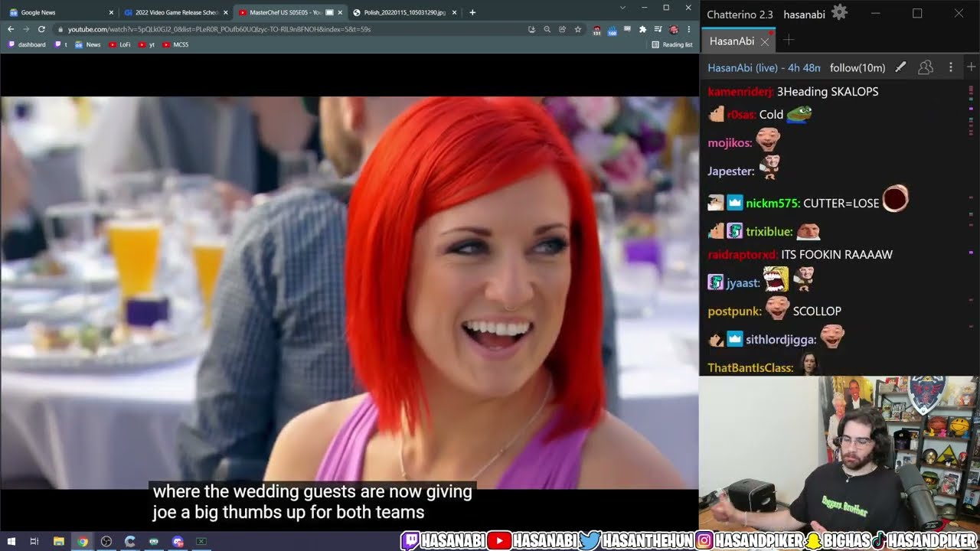Click the follow(10m) mode label
Screen dimensions: 980x551
[x=857, y=67]
